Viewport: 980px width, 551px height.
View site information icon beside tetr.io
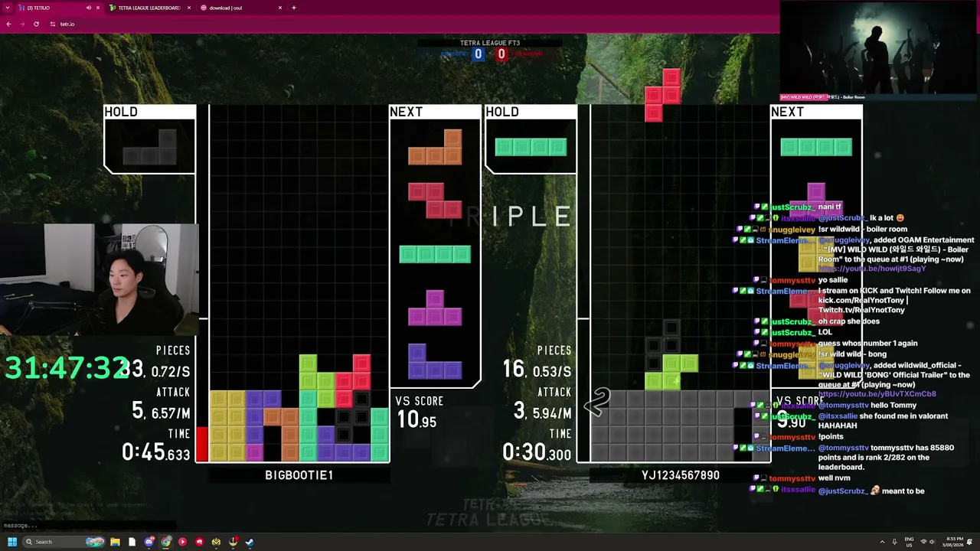53,24
